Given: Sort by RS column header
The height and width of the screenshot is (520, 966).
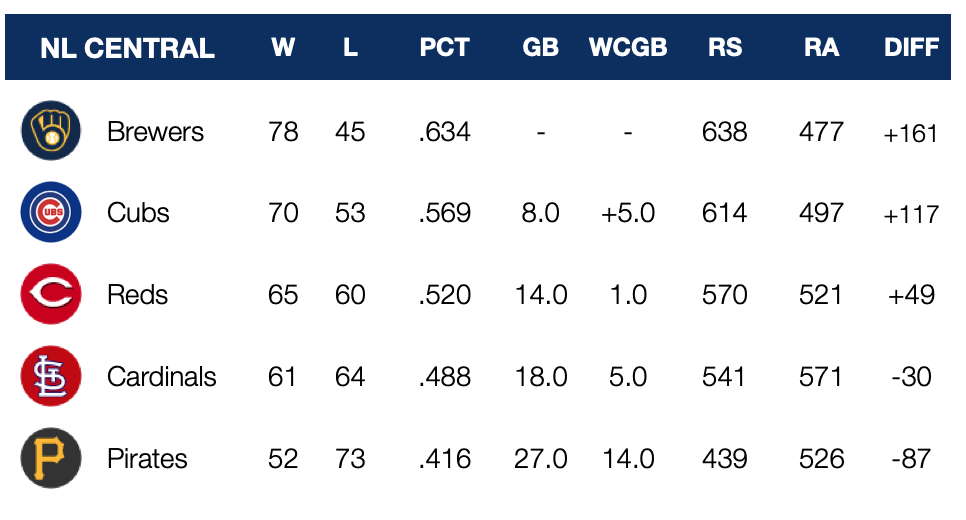Looking at the screenshot, I should pyautogui.click(x=724, y=47).
